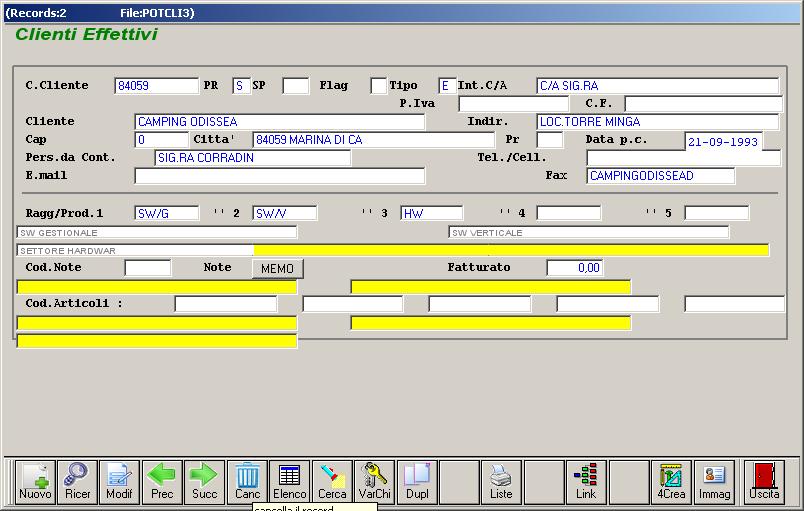Click the Cerca flashlight icon

(332, 482)
